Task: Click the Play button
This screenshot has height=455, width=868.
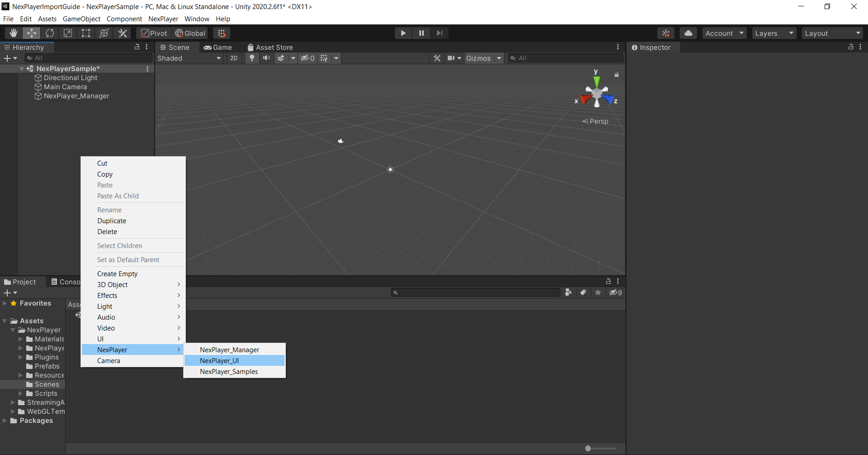Action: point(403,33)
